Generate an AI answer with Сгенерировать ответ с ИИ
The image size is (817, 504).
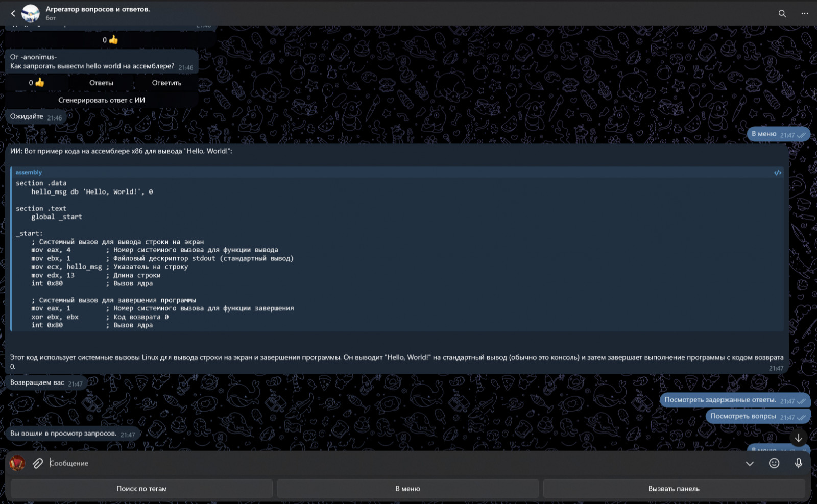(x=102, y=100)
